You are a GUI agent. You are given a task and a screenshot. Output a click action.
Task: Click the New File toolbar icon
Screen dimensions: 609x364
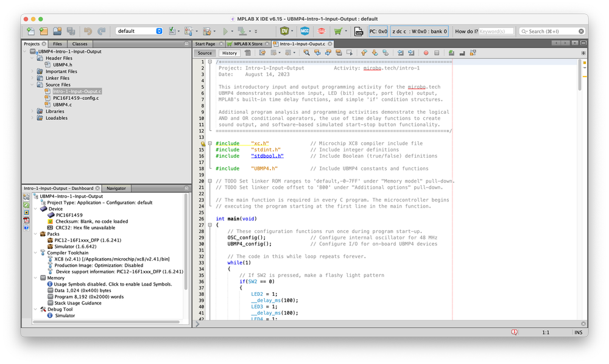pos(30,31)
